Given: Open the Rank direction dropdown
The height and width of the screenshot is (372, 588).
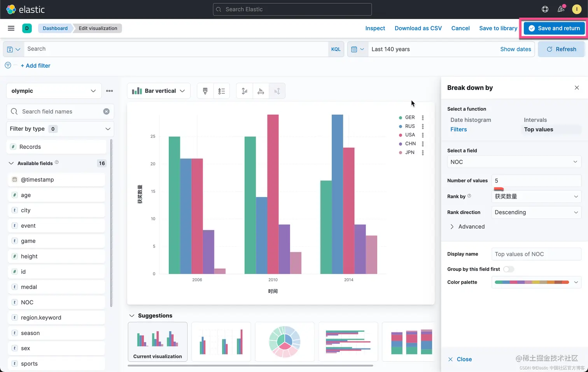Looking at the screenshot, I should pos(536,212).
